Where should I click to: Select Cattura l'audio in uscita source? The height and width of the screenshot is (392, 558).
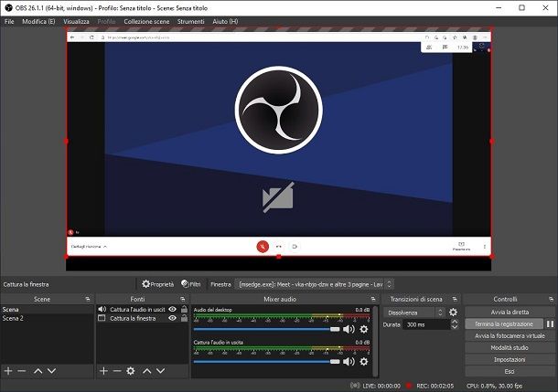137,309
